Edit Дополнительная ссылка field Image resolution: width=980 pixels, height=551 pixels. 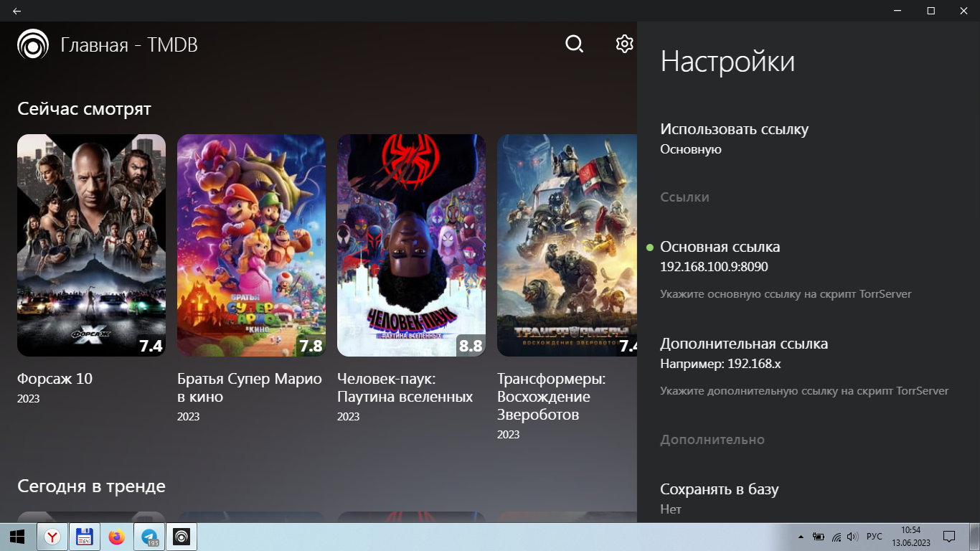pos(809,368)
